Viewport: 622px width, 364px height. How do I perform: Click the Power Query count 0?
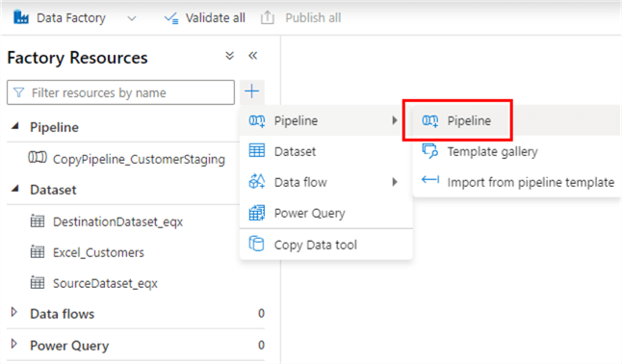[261, 345]
